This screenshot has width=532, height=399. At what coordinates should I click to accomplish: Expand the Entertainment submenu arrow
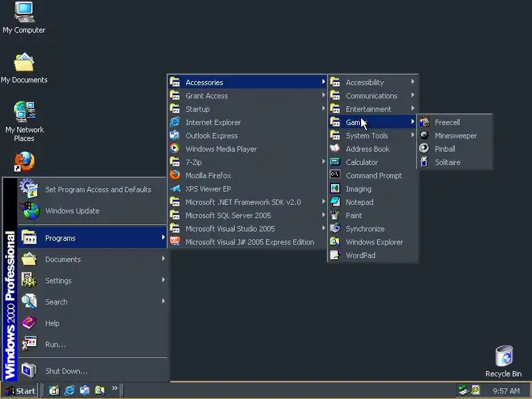click(x=412, y=108)
